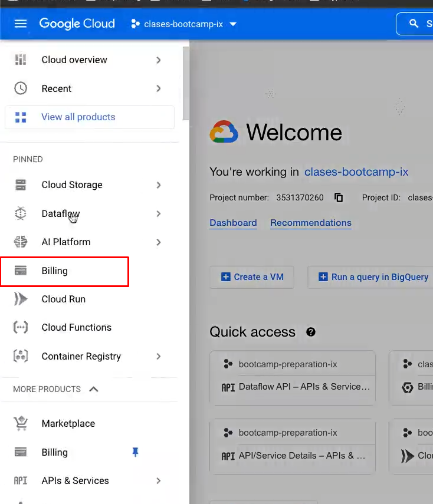This screenshot has height=504, width=433.
Task: Expand the Container Registry submenu chevron
Action: point(158,357)
